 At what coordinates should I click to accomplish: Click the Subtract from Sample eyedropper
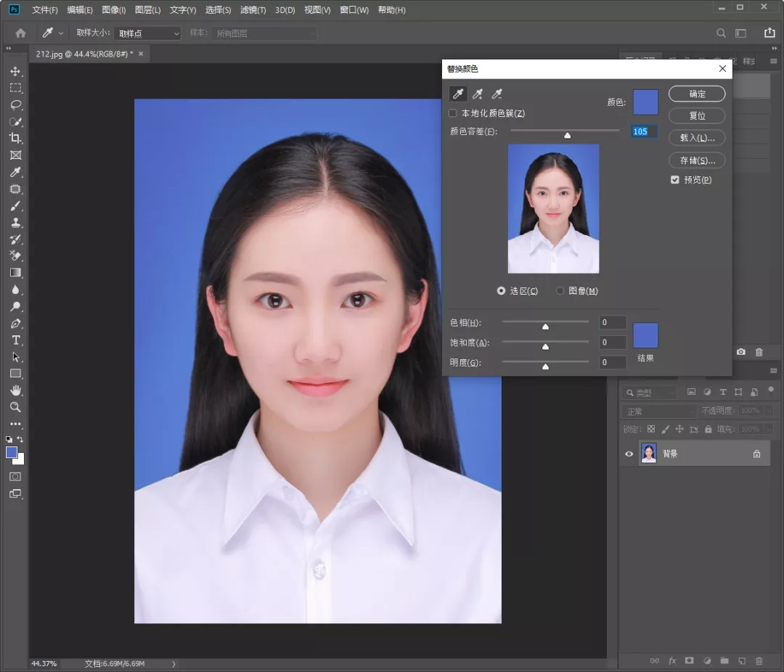point(497,94)
